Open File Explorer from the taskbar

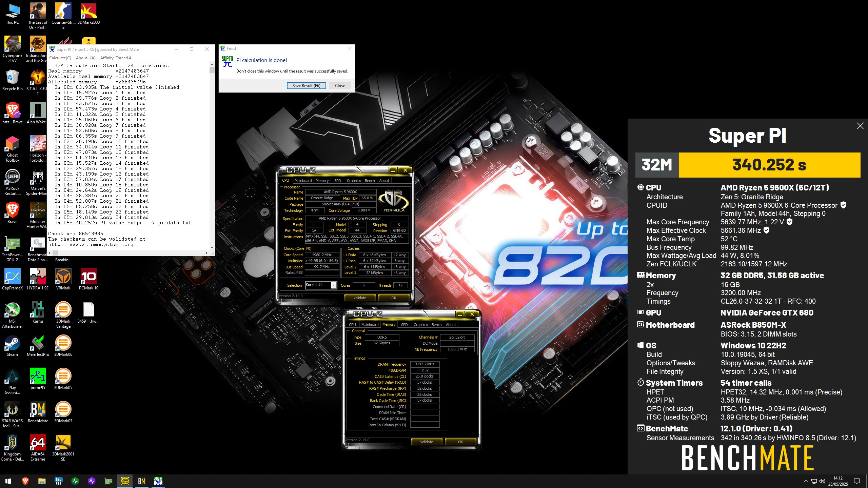42,481
